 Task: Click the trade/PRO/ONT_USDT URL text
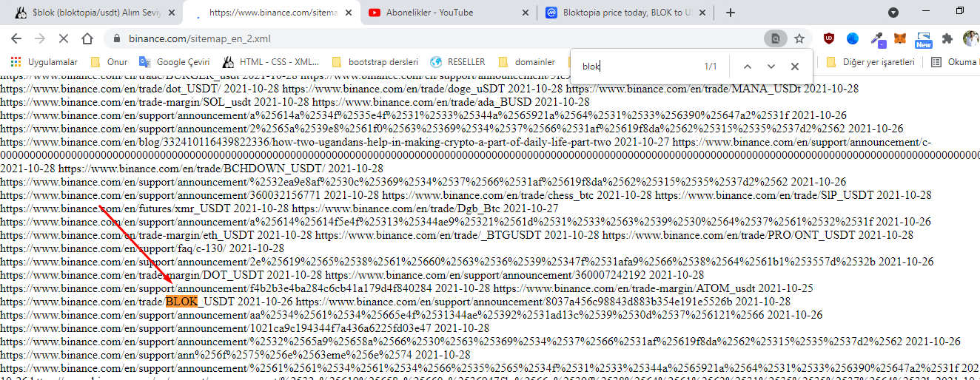[729, 235]
